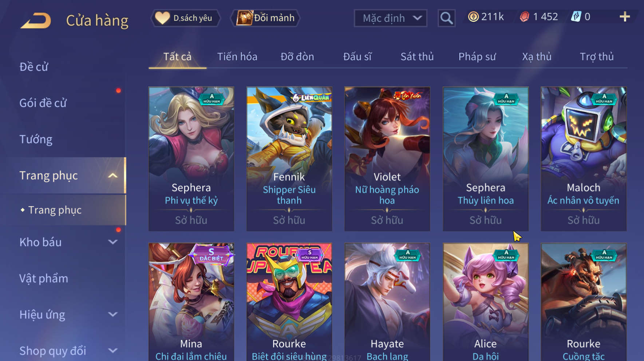Open D.sách yêu heart wishlist
The width and height of the screenshot is (644, 361).
185,18
